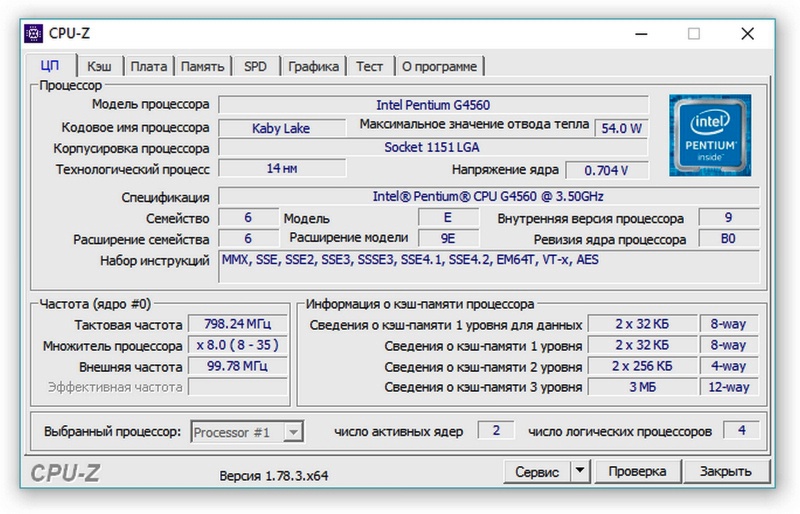Click the 798.24 МГц clock value
This screenshot has width=800, height=514.
(x=237, y=324)
